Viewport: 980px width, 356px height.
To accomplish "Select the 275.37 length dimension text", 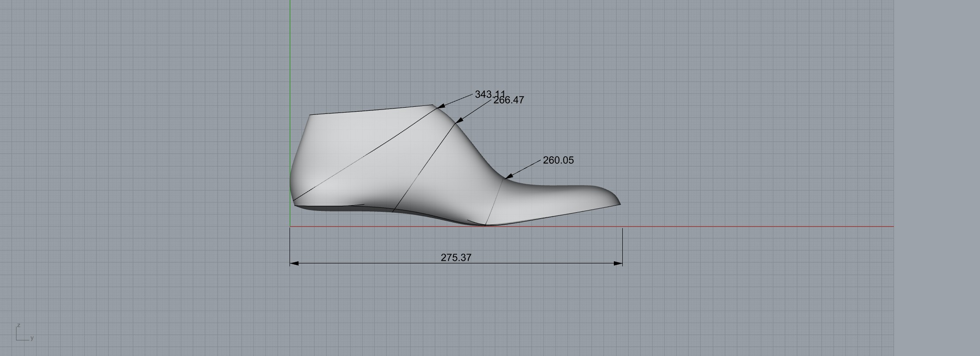I will point(456,258).
